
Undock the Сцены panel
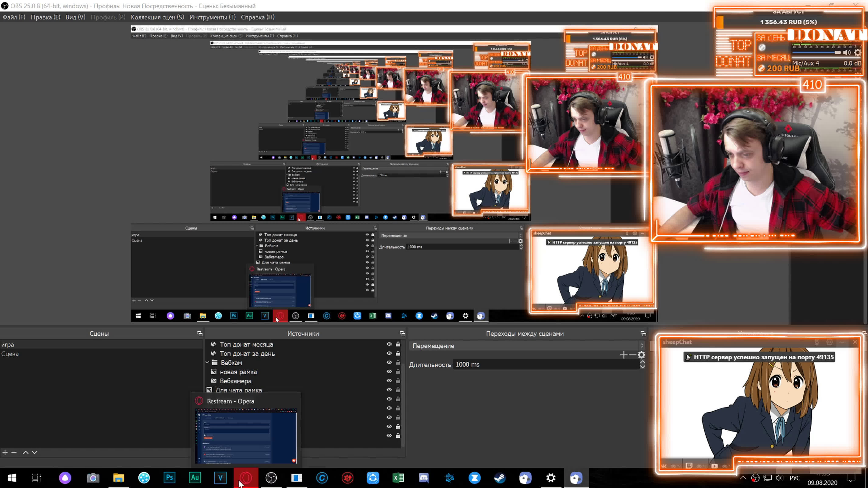coord(200,333)
